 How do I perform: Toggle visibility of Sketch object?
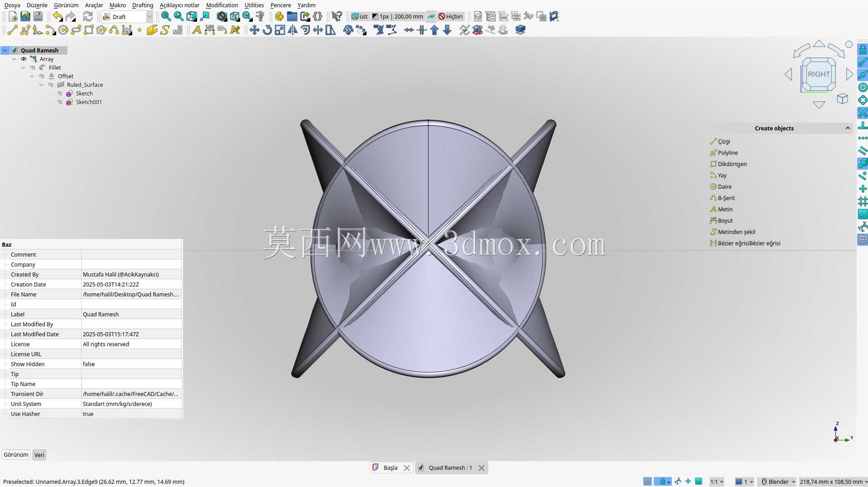(x=60, y=94)
